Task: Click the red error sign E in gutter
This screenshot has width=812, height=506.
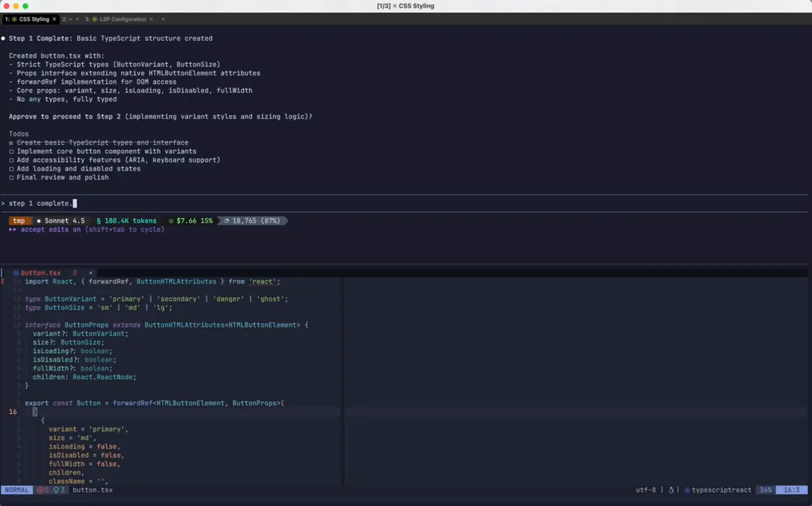Action: (3, 281)
